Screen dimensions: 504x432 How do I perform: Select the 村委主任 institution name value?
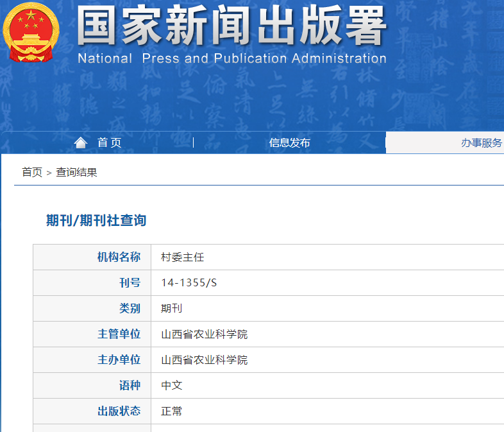pyautogui.click(x=182, y=257)
